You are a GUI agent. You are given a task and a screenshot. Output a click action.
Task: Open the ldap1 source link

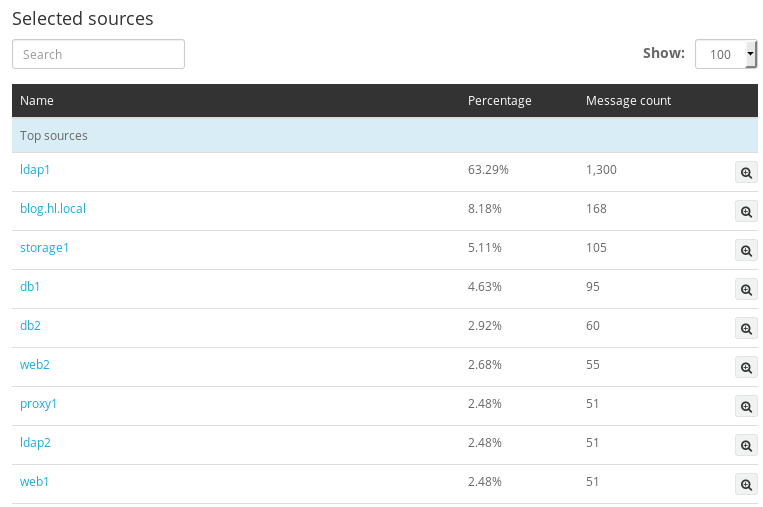(x=35, y=169)
